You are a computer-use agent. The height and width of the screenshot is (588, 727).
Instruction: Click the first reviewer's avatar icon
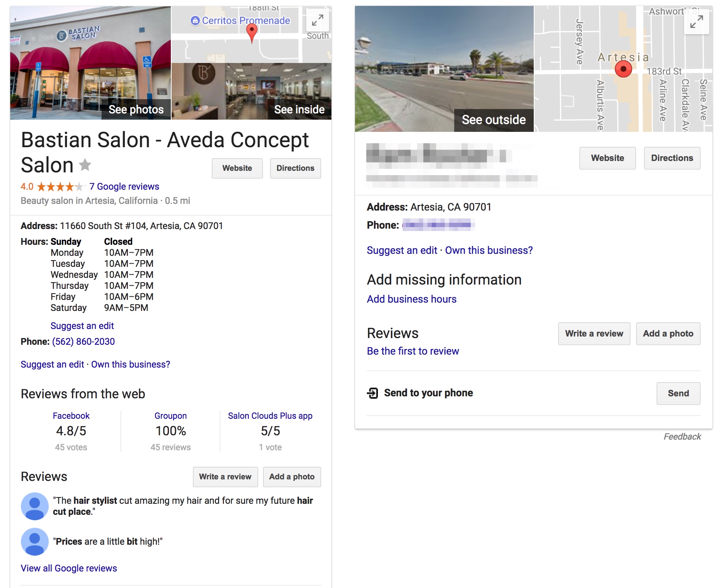(35, 506)
